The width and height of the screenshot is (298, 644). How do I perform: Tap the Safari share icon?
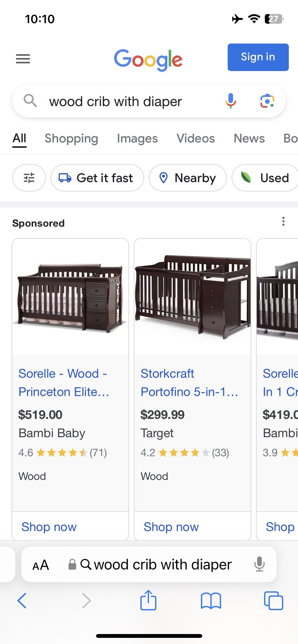tap(148, 600)
